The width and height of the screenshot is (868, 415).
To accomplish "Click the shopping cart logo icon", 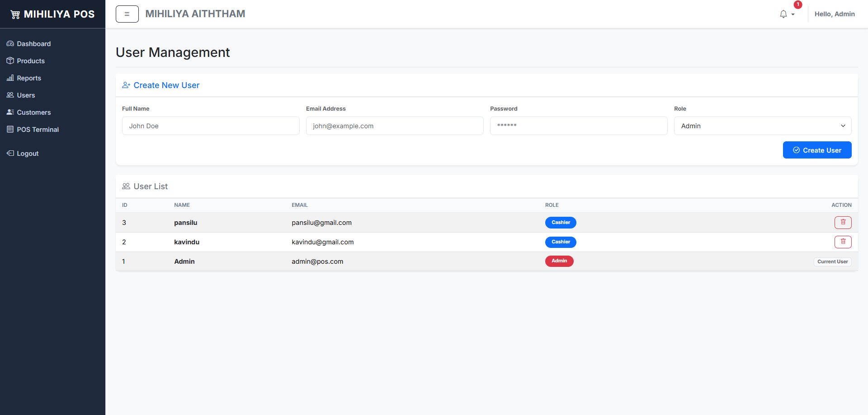I will pos(15,14).
